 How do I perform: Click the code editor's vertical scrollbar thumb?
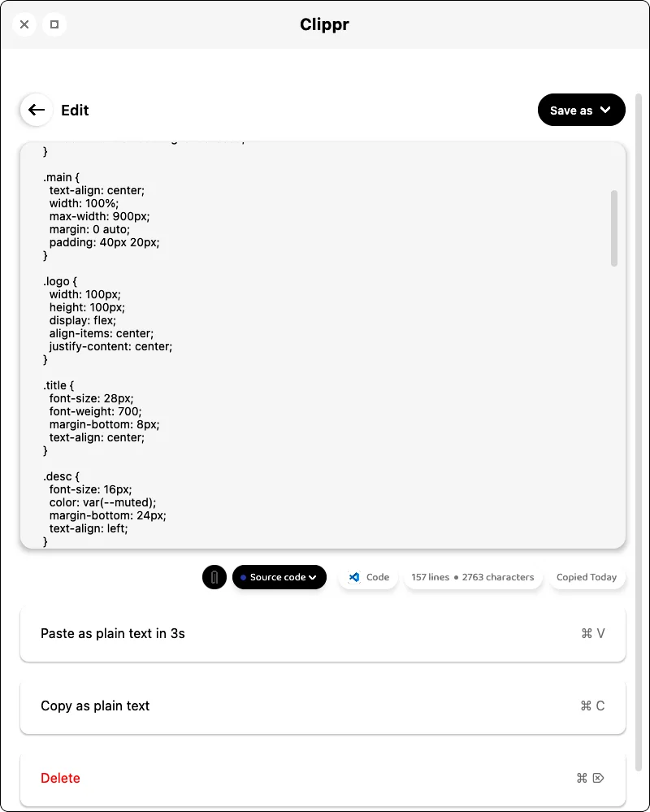pos(614,228)
